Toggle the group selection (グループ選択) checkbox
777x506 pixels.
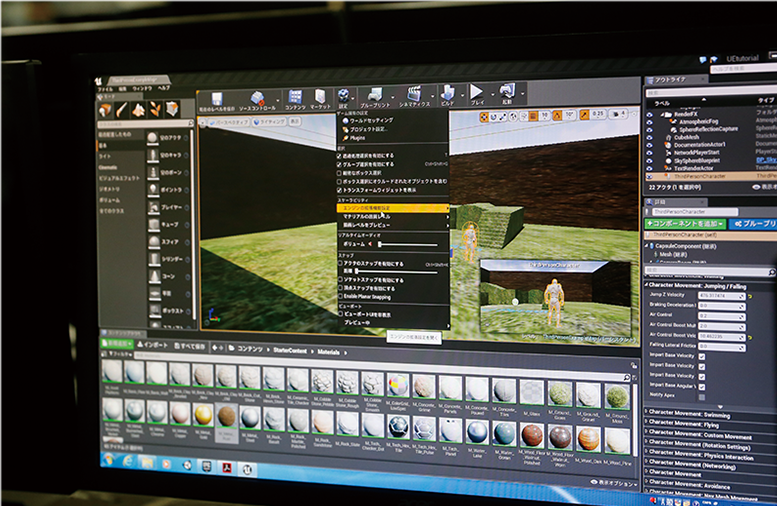[x=339, y=165]
